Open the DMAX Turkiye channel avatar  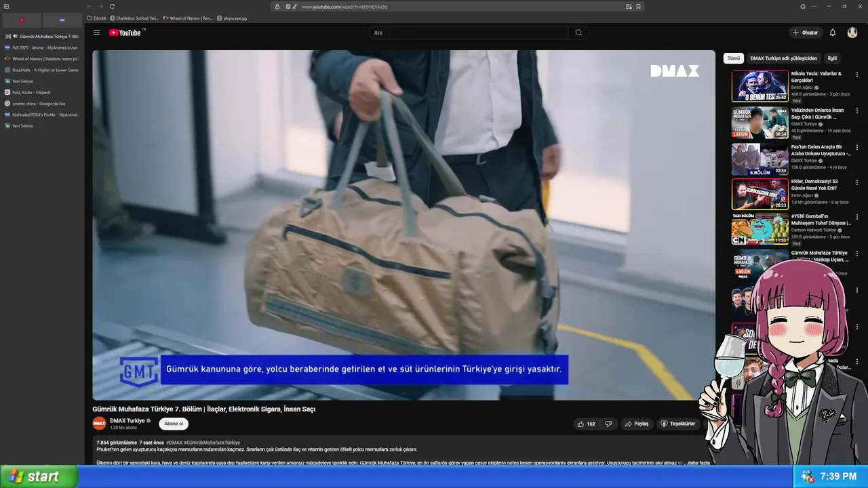(99, 424)
